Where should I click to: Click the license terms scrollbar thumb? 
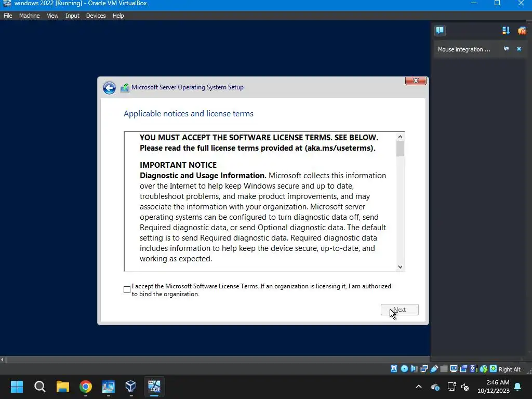[401, 149]
